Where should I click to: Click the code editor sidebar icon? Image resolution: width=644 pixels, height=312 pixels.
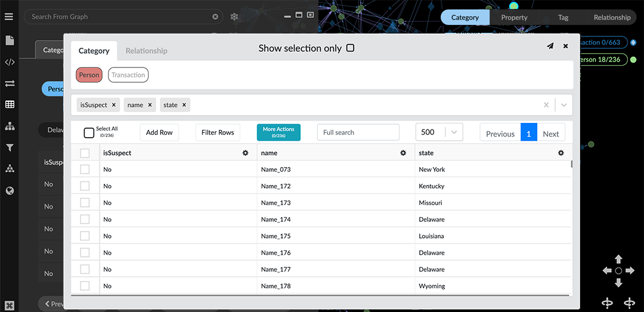(x=10, y=62)
